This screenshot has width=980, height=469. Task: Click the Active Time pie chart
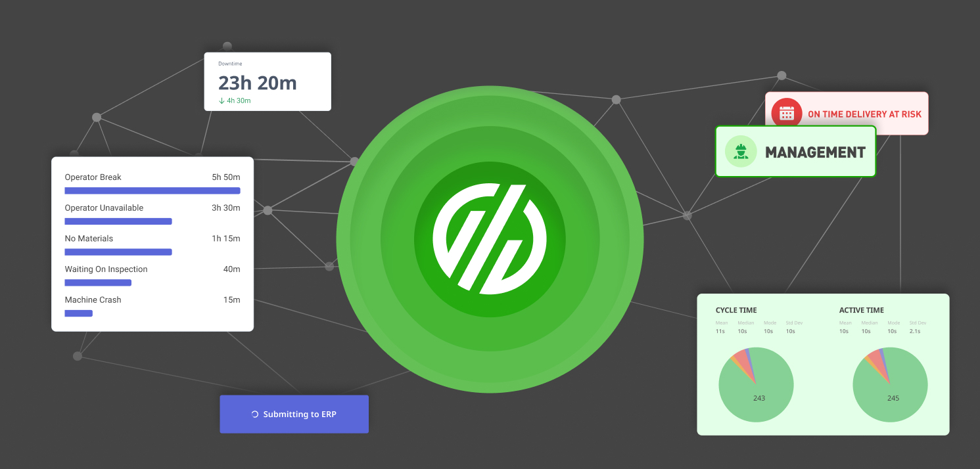tap(890, 384)
